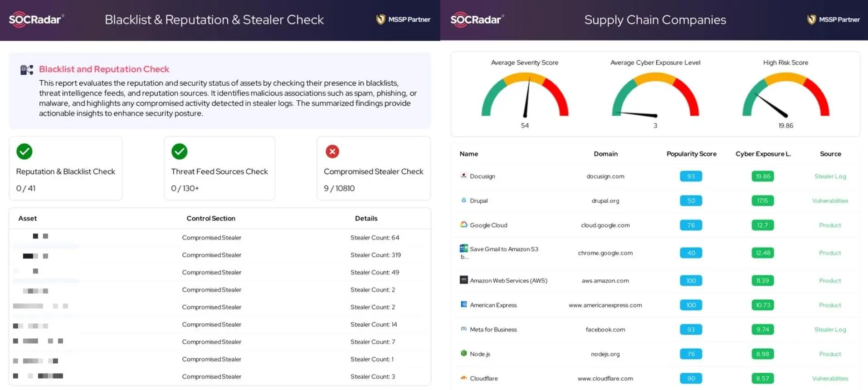This screenshot has width=868, height=390.
Task: Click the Drupal logo icon
Action: coord(463,200)
